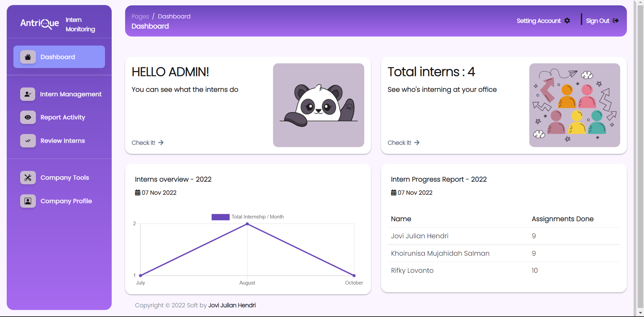The height and width of the screenshot is (317, 644).
Task: Click the AntriQue logo
Action: 40,23
